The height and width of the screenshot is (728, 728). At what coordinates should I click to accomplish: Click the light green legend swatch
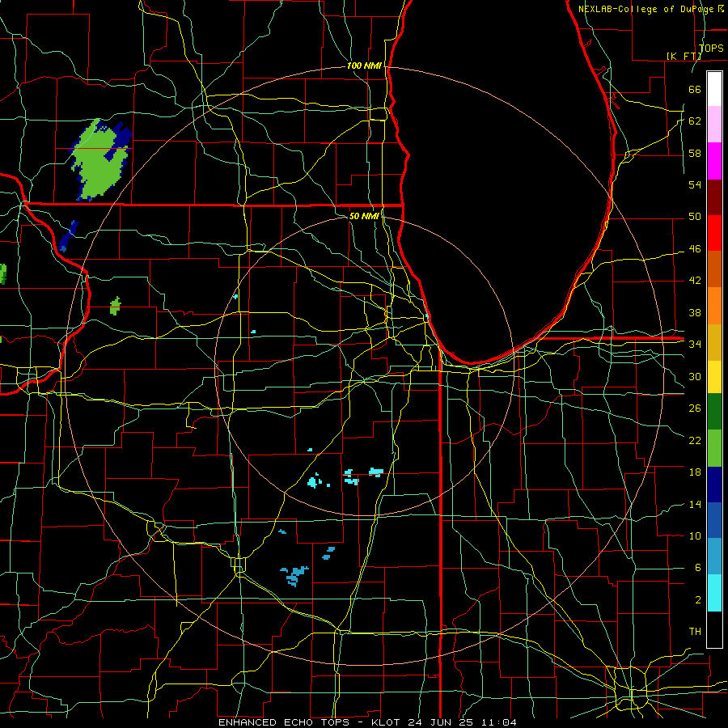point(714,448)
